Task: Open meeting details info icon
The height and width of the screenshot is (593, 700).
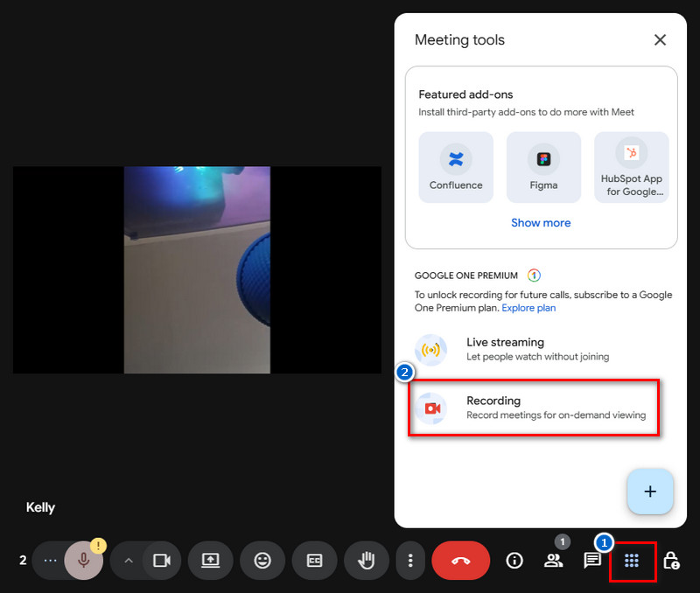Action: [x=514, y=561]
